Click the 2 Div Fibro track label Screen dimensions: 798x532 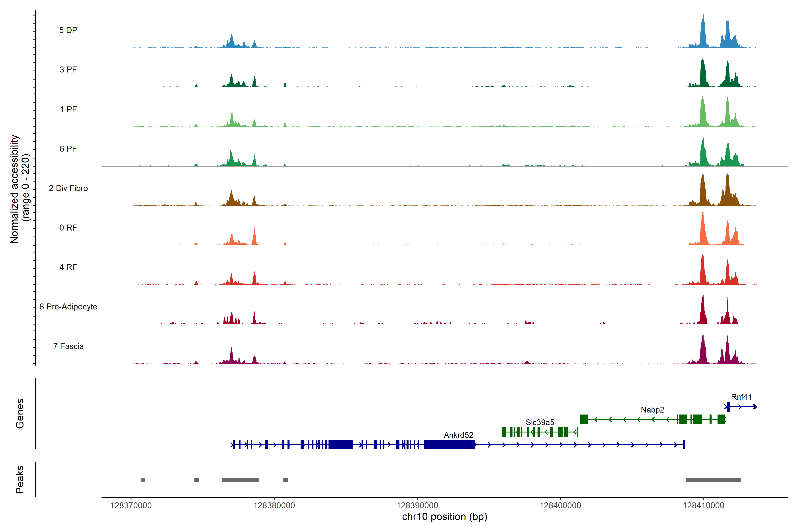[x=68, y=188]
